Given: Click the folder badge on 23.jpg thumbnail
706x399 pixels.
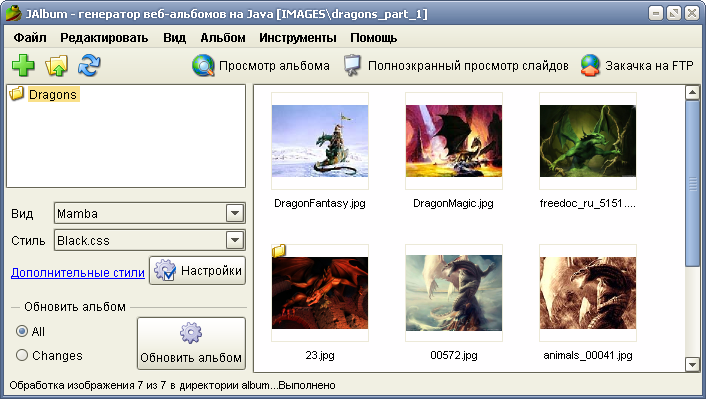Looking at the screenshot, I should [279, 250].
